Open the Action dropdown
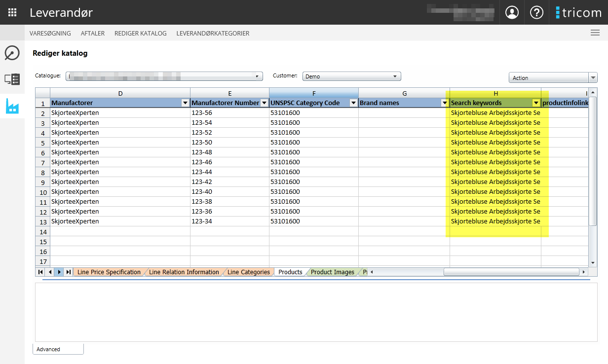608x364 pixels. [x=553, y=78]
